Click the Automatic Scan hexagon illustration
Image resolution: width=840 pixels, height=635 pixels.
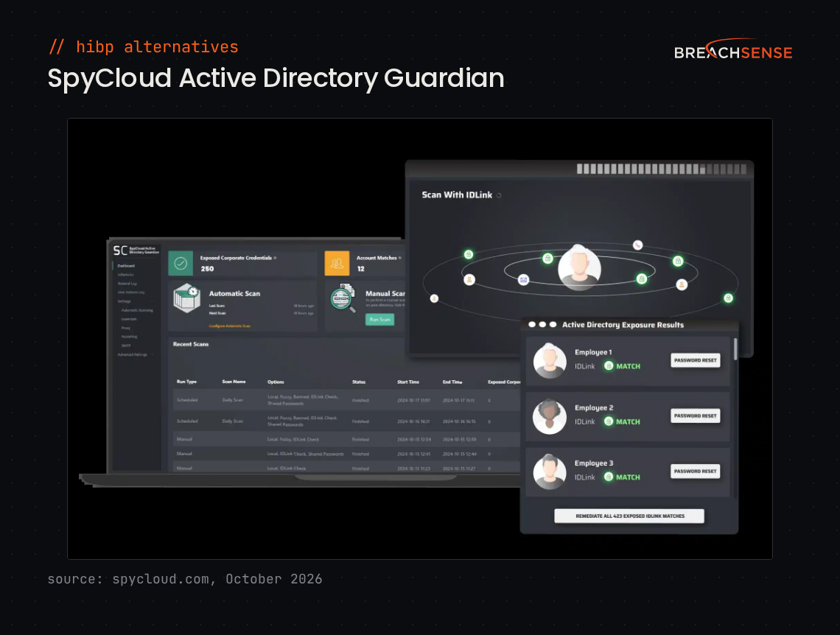point(187,298)
